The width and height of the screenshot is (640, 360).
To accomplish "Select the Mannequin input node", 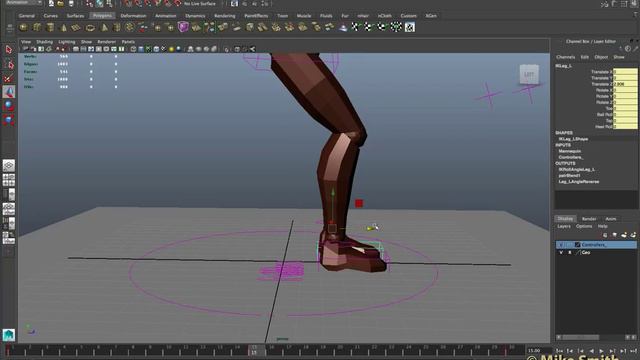I will click(569, 151).
